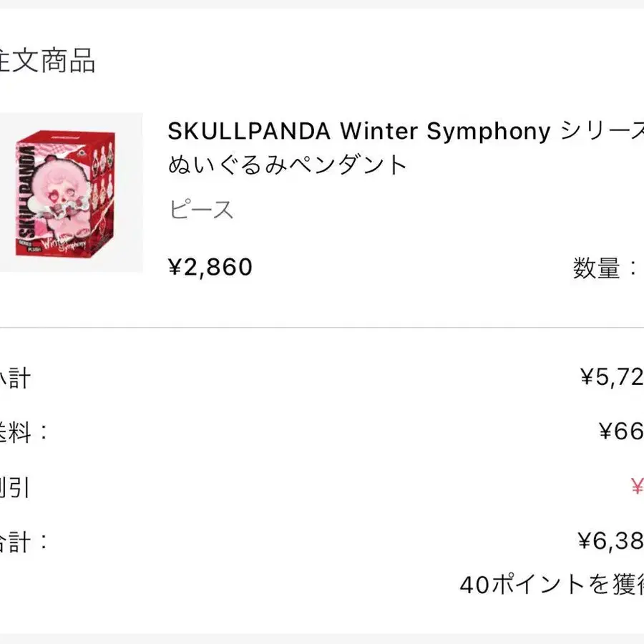The image size is (644, 644).
Task: Select the ¥66 shipping amount
Action: point(621,431)
